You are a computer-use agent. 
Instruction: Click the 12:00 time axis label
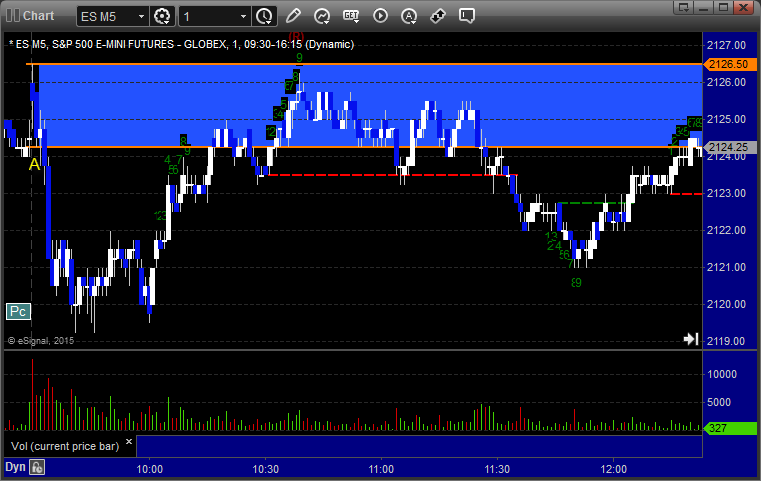point(613,469)
